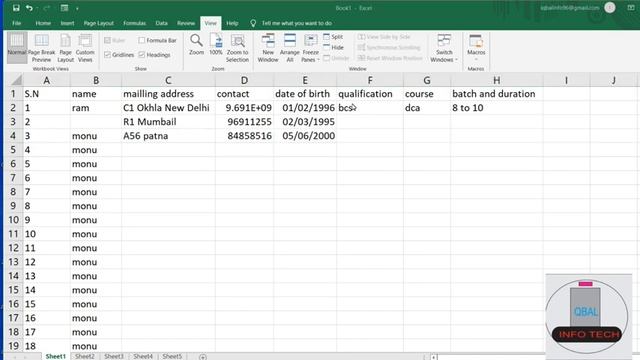Switch to Sheet4 tab

pos(143,356)
